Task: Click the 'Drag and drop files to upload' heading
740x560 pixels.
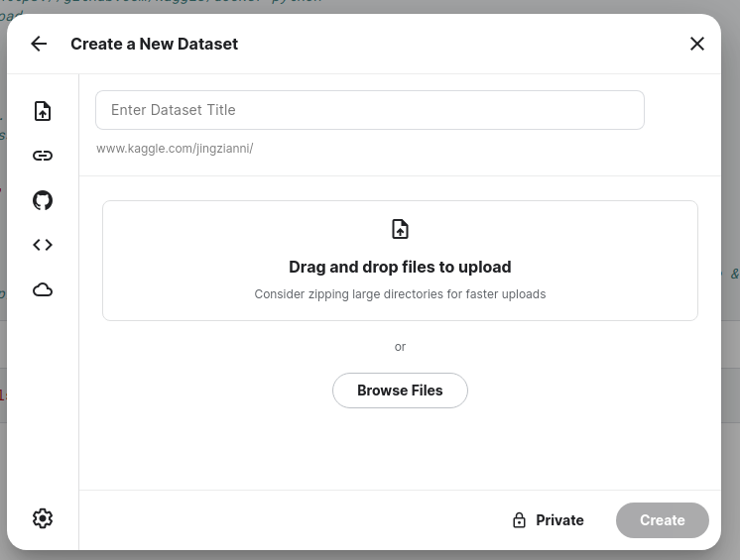Action: point(400,267)
